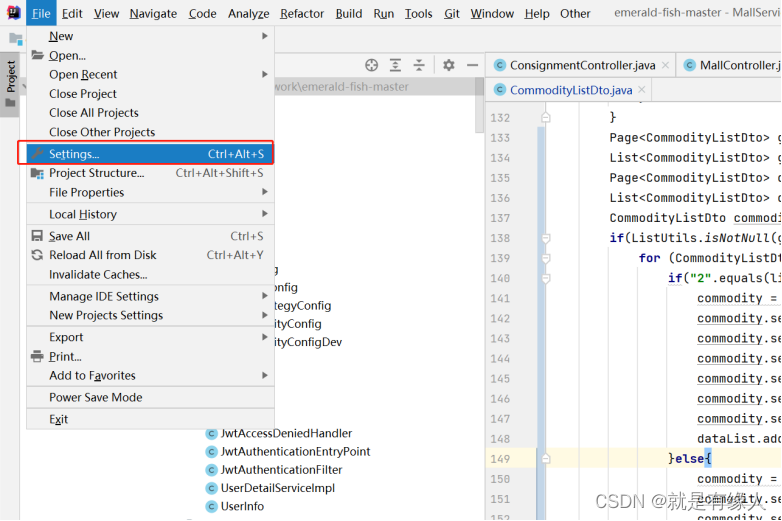Switch to the MallController.java tab
This screenshot has height=521, width=782.
pos(729,65)
